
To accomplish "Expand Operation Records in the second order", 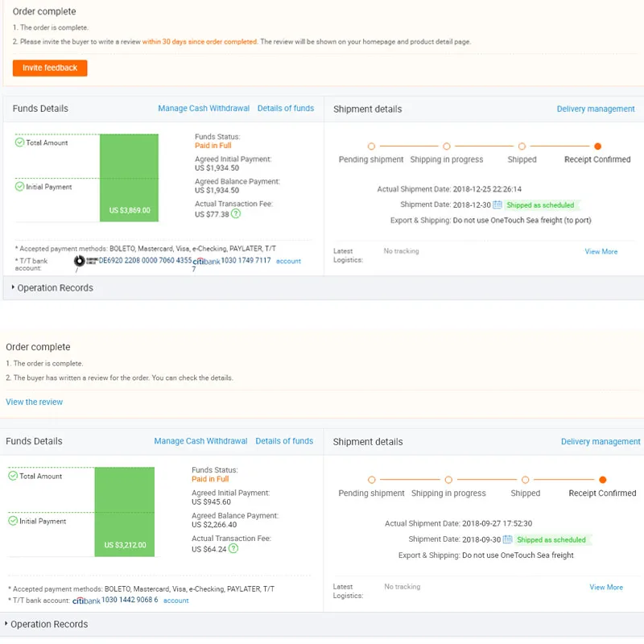I will 47,624.
